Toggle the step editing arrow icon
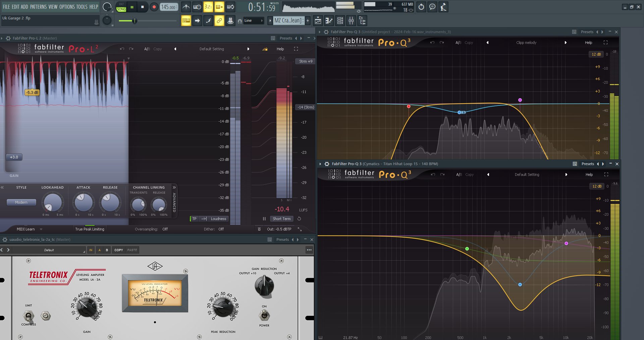Screen dimensions: 644x340 pyautogui.click(x=197, y=21)
